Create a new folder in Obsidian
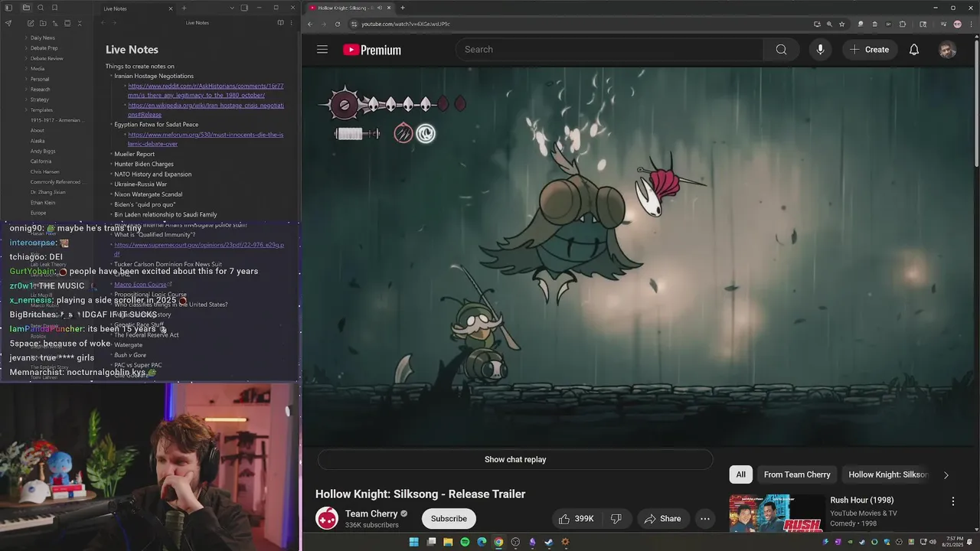Screen dimensions: 980x551 pyautogui.click(x=43, y=24)
